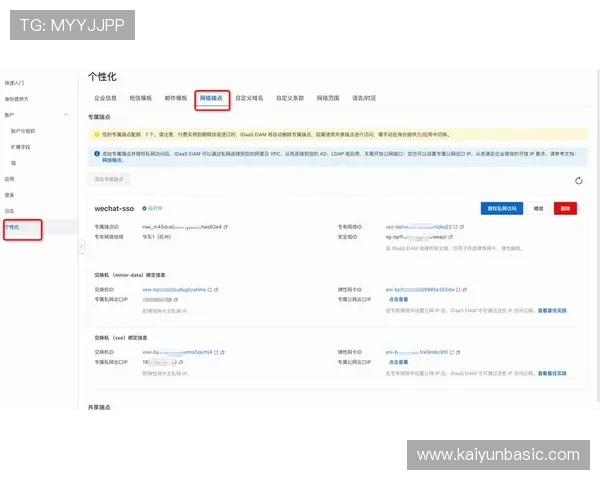
Task: Copy the 安全组ID sg value
Action: pos(450,237)
